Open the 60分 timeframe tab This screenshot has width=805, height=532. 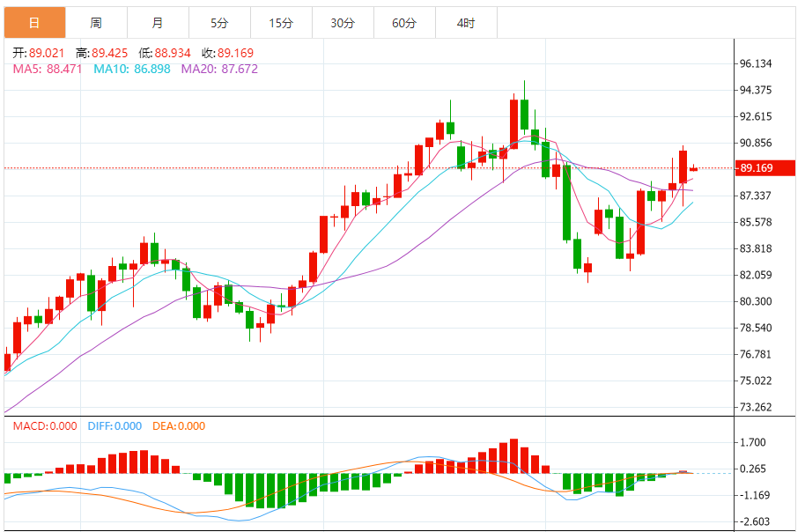pos(404,23)
